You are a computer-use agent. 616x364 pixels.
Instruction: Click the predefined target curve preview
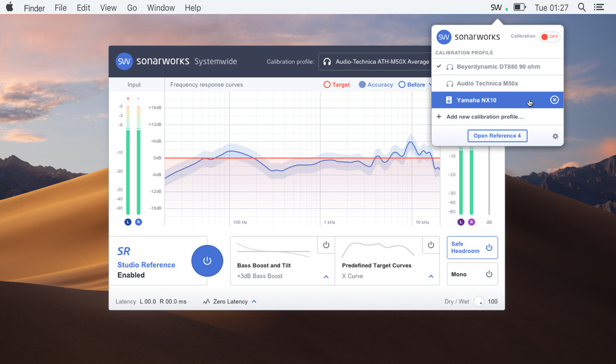378,250
